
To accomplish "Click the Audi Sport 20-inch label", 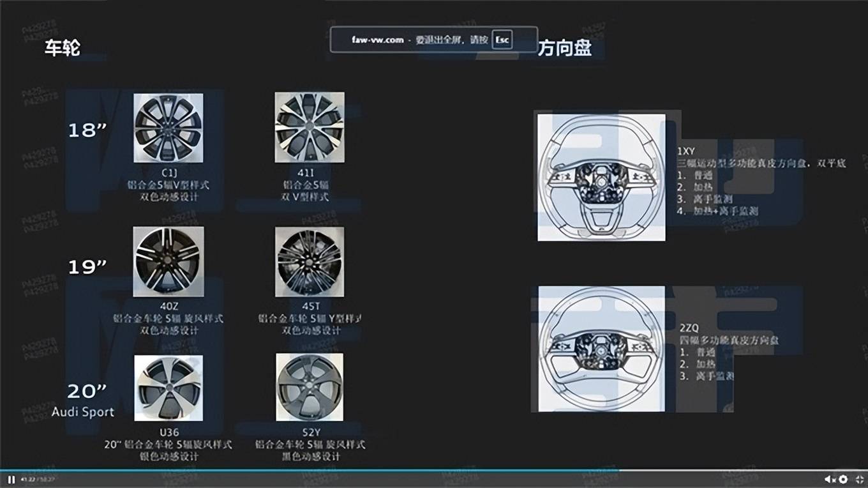I will [x=83, y=411].
